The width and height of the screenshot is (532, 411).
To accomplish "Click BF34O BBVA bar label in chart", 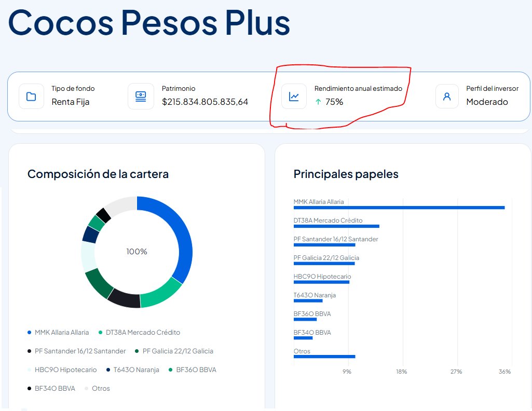I will click(x=312, y=332).
